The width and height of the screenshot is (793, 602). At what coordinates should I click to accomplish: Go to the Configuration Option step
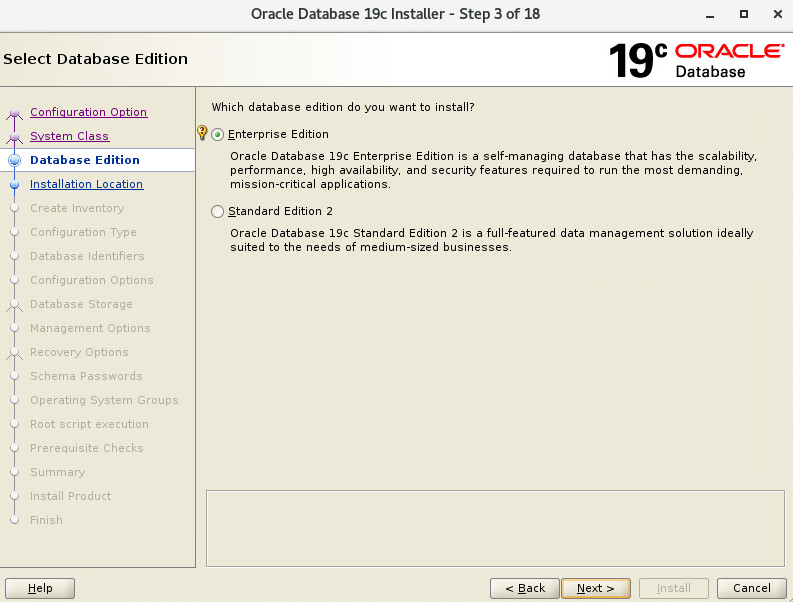tap(89, 112)
